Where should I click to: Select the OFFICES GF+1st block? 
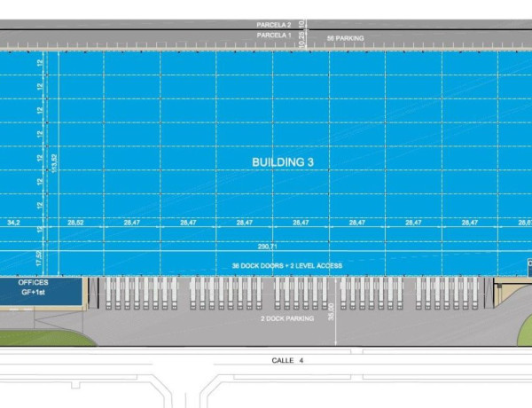tap(34, 286)
